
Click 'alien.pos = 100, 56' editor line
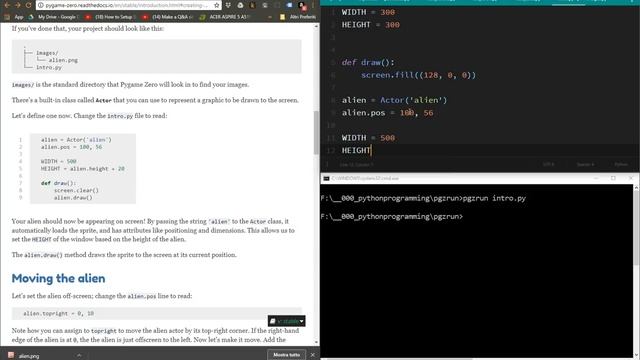click(x=387, y=113)
